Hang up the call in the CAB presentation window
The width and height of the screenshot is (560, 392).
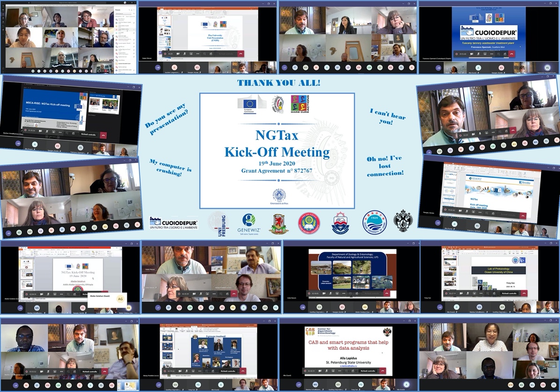point(383,371)
